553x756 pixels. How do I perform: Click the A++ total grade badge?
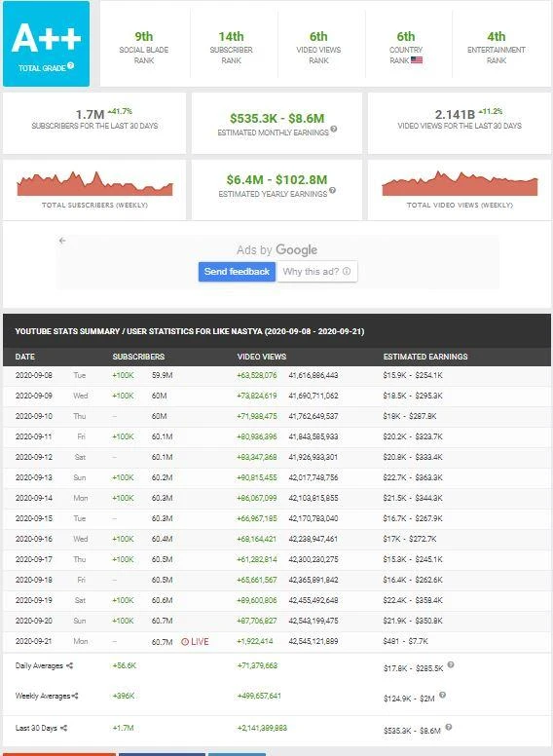(46, 44)
